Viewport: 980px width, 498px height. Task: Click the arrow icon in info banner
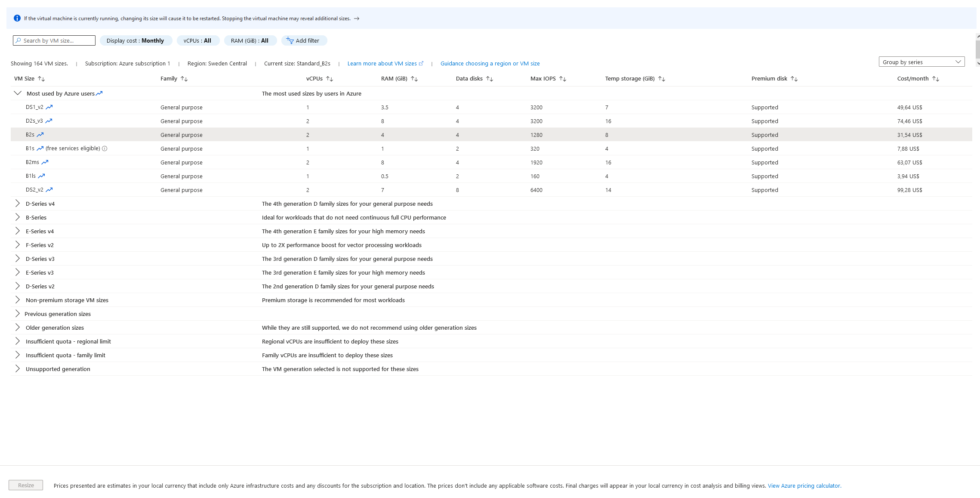[357, 19]
